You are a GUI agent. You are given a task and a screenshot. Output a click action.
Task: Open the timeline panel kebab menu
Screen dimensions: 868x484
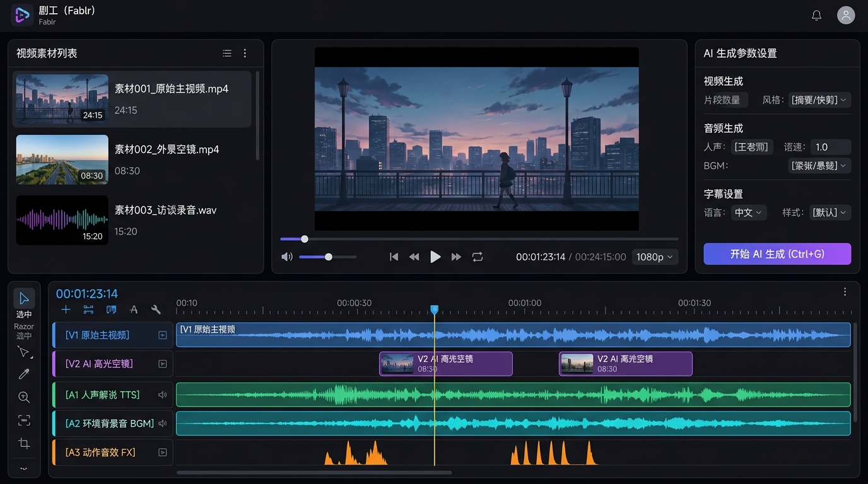[x=845, y=292]
